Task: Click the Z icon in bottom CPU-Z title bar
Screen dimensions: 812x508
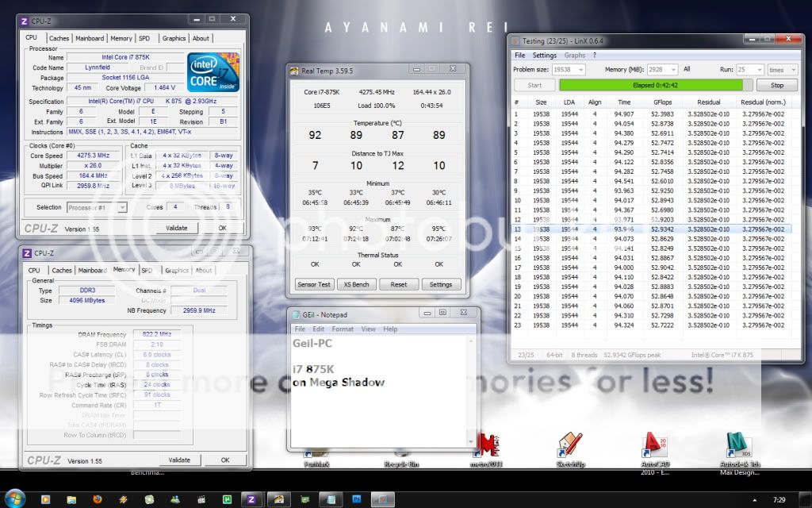Action: 27,253
